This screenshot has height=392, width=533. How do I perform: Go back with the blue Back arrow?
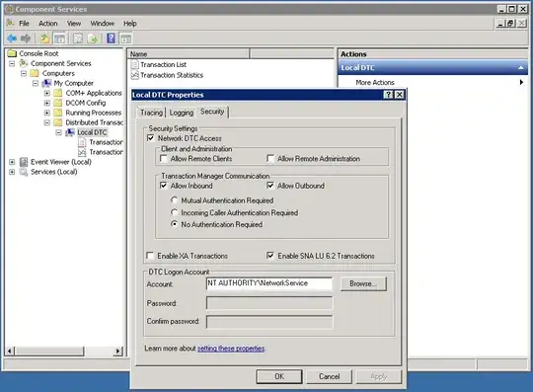(x=12, y=39)
